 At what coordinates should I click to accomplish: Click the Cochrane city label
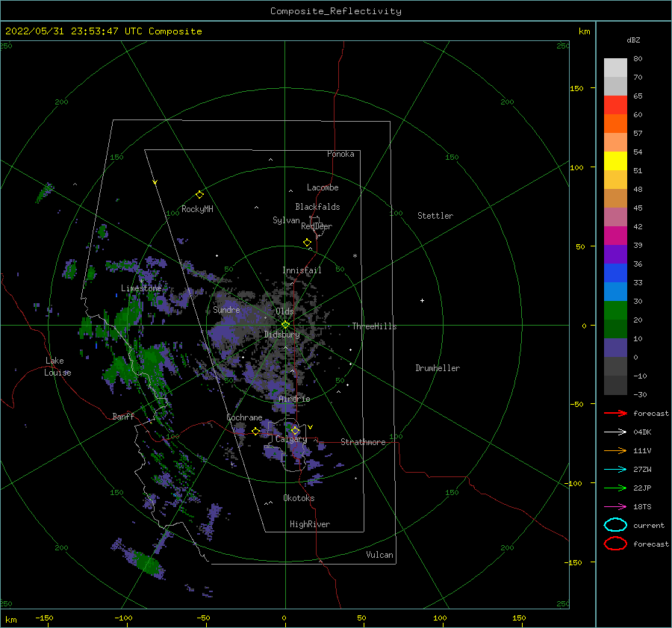coord(244,417)
